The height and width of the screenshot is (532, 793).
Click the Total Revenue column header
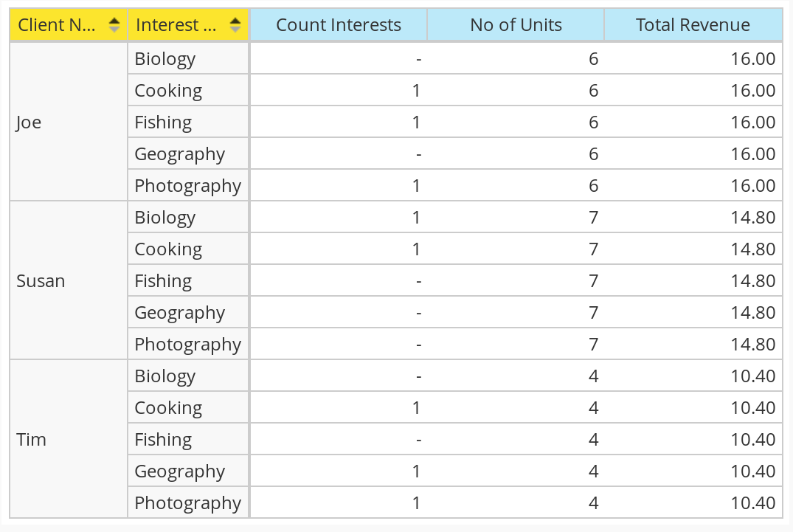click(693, 25)
